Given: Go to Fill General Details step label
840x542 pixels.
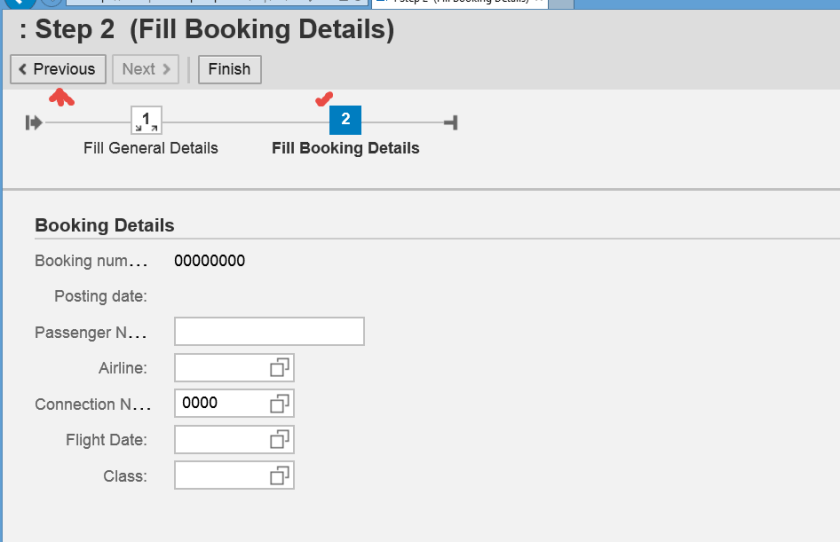Looking at the screenshot, I should point(150,148).
